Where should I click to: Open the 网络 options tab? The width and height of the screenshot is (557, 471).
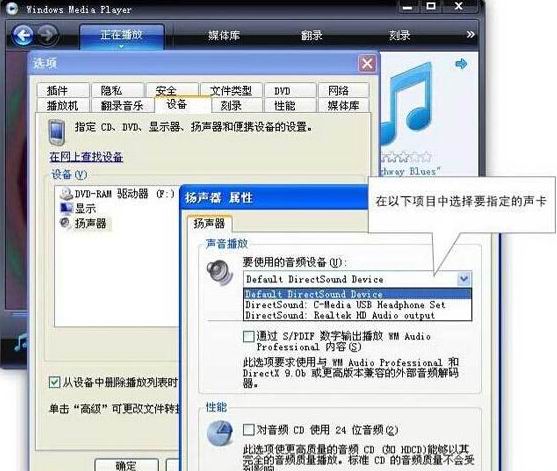click(344, 91)
